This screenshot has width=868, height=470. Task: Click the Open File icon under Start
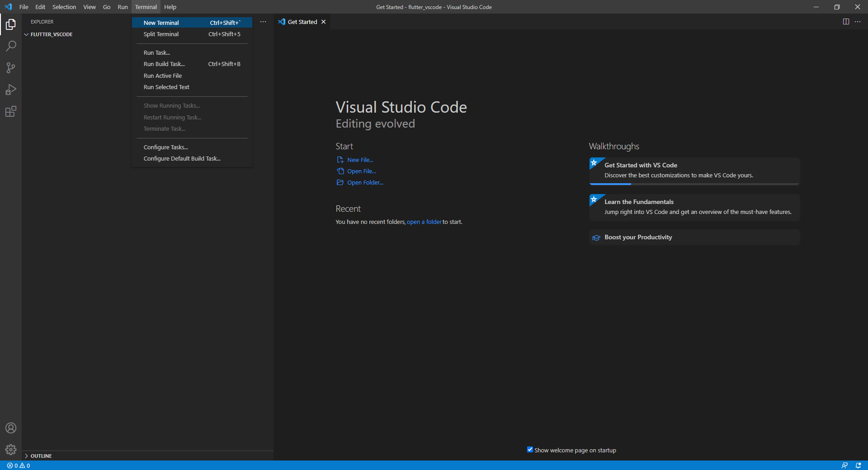coord(340,171)
